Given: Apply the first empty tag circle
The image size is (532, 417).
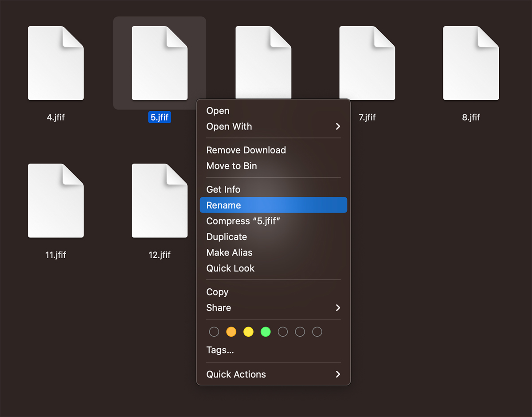Looking at the screenshot, I should pyautogui.click(x=214, y=332).
